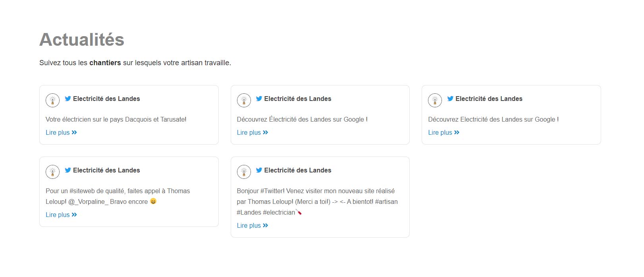The width and height of the screenshot is (644, 277).
Task: Open 'Lire plus' under the #siteweb de qualité post
Action: pos(58,215)
